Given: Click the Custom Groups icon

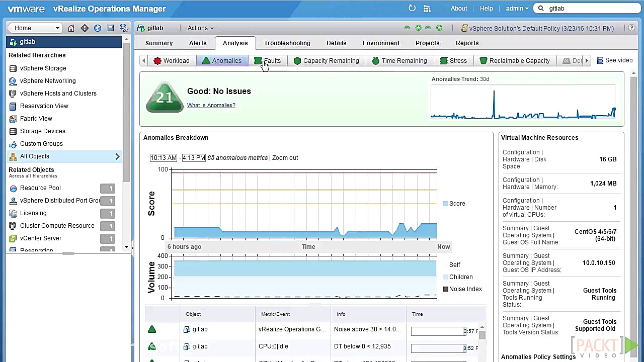Looking at the screenshot, I should click(x=13, y=144).
